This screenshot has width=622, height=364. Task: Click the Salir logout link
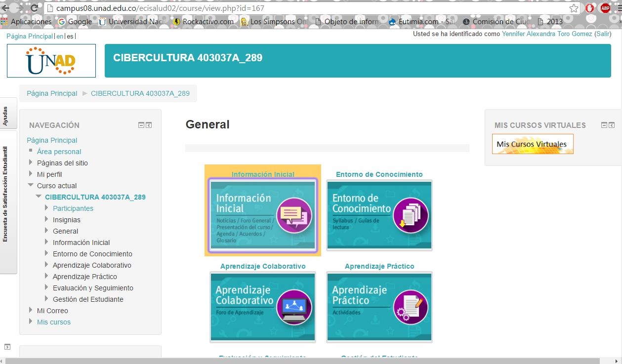click(603, 34)
